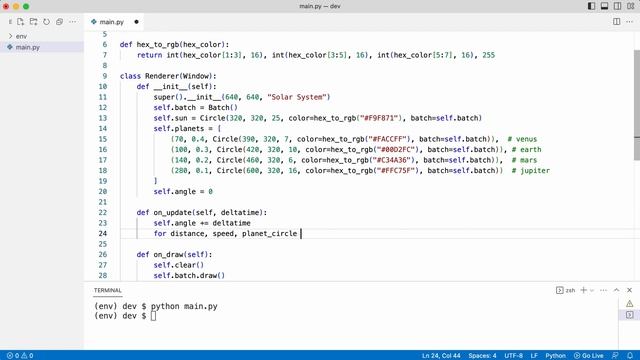Select terminal instance with warning icon
Screen dimensions: 640x360
click(630, 304)
